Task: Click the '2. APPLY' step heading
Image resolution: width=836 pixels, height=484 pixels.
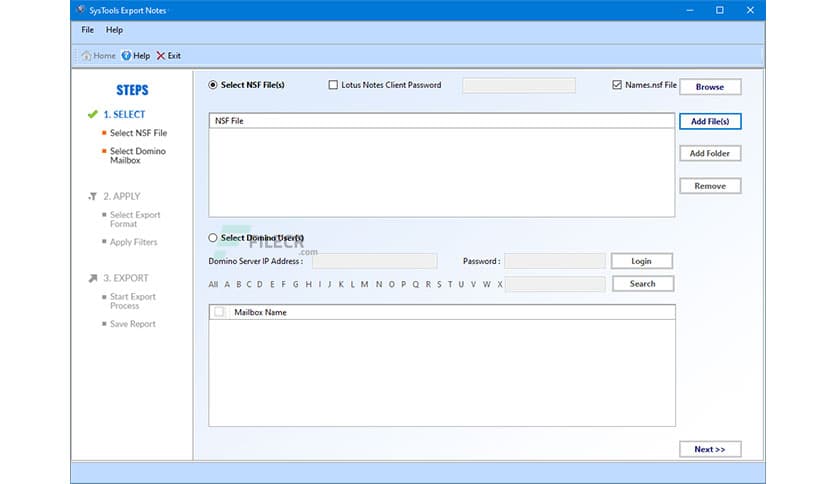Action: tap(122, 196)
